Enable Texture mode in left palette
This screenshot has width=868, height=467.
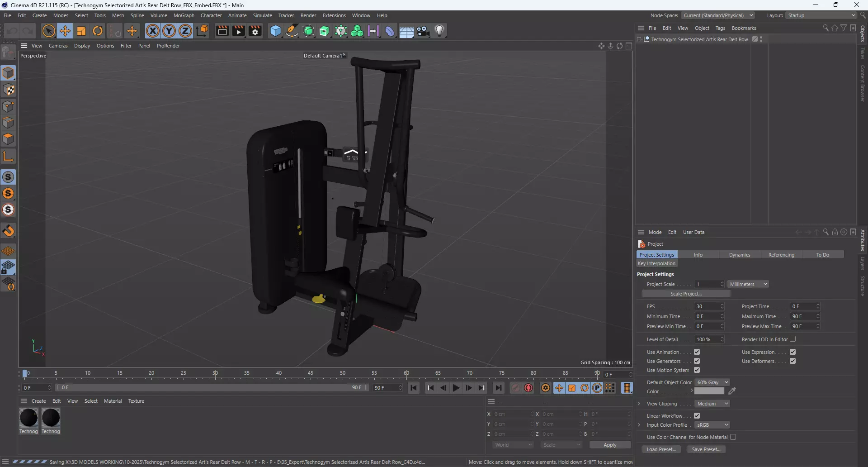pos(8,90)
